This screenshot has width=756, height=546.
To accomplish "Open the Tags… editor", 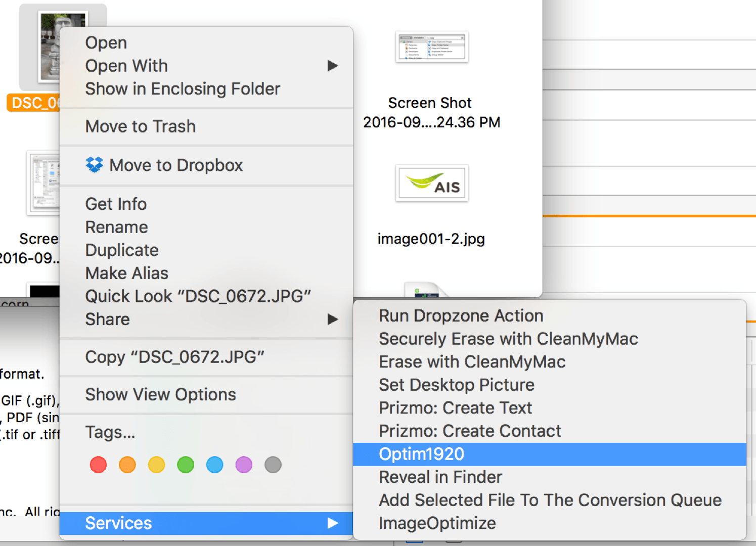I will 110,432.
